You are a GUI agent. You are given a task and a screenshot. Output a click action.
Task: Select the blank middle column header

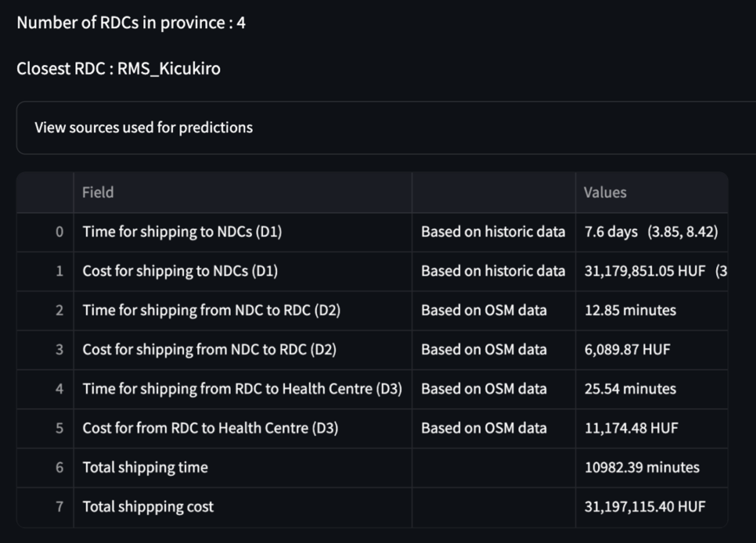(494, 192)
